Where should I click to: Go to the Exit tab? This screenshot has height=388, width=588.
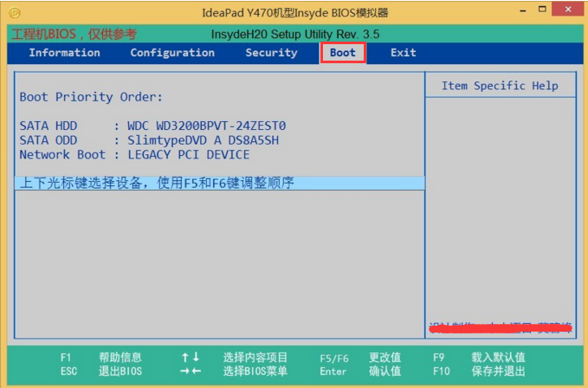pyautogui.click(x=404, y=53)
